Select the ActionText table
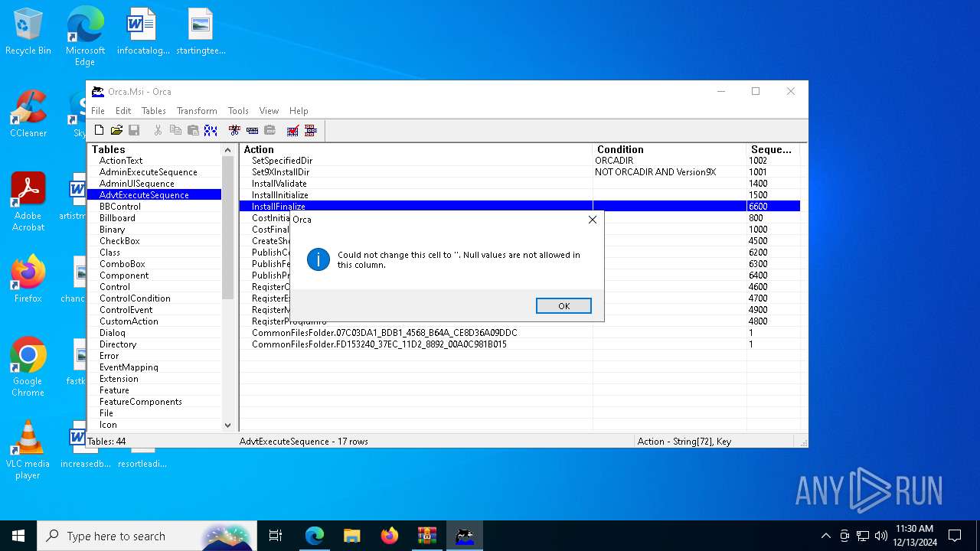980x551 pixels. pyautogui.click(x=121, y=161)
